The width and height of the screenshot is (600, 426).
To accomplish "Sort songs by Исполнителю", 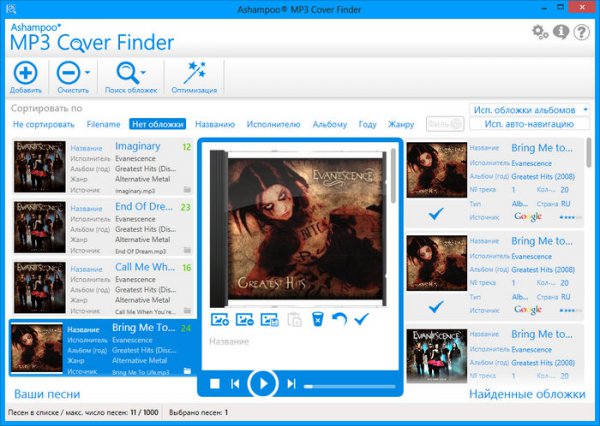I will tap(274, 124).
